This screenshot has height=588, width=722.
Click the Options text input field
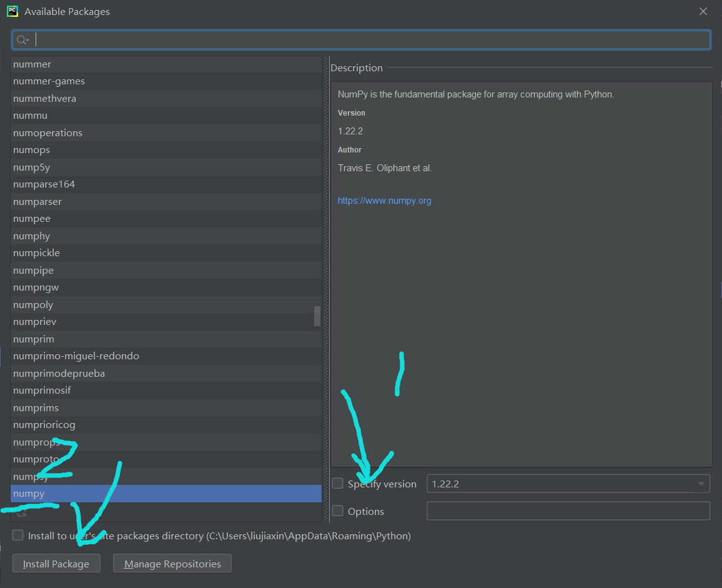pyautogui.click(x=568, y=511)
